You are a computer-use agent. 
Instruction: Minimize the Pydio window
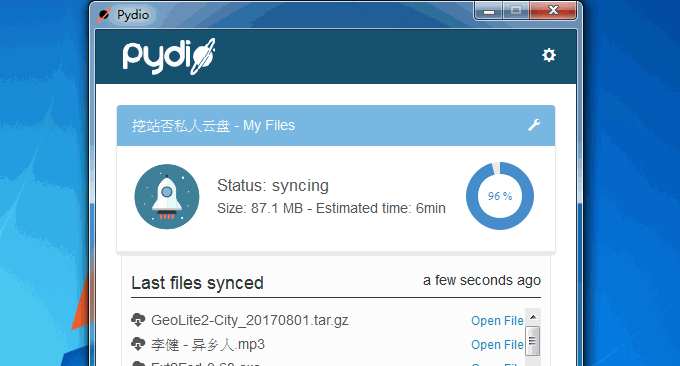click(x=489, y=11)
